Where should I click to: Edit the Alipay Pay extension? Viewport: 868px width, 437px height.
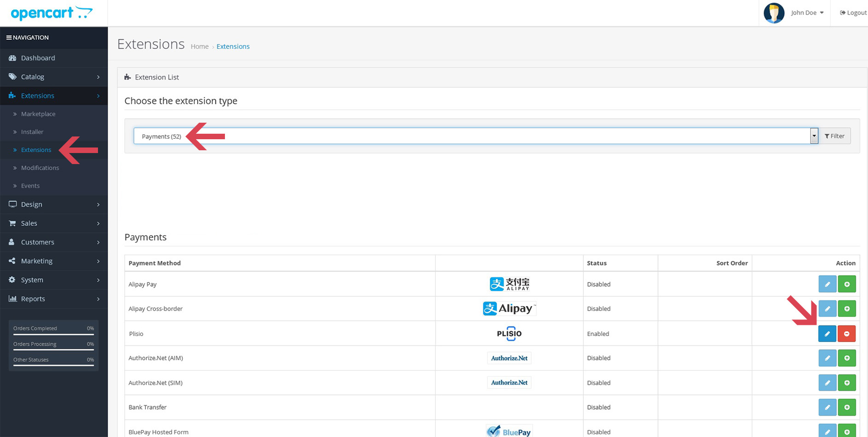pos(827,284)
